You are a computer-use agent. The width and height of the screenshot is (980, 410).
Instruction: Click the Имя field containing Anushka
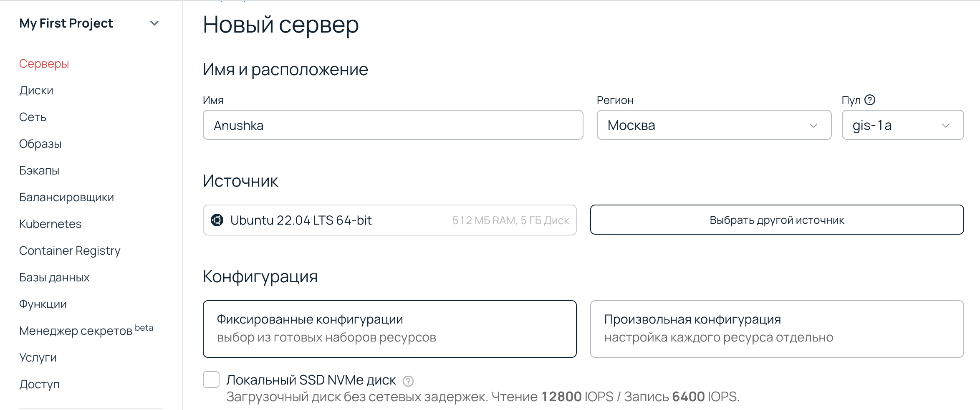click(x=392, y=125)
